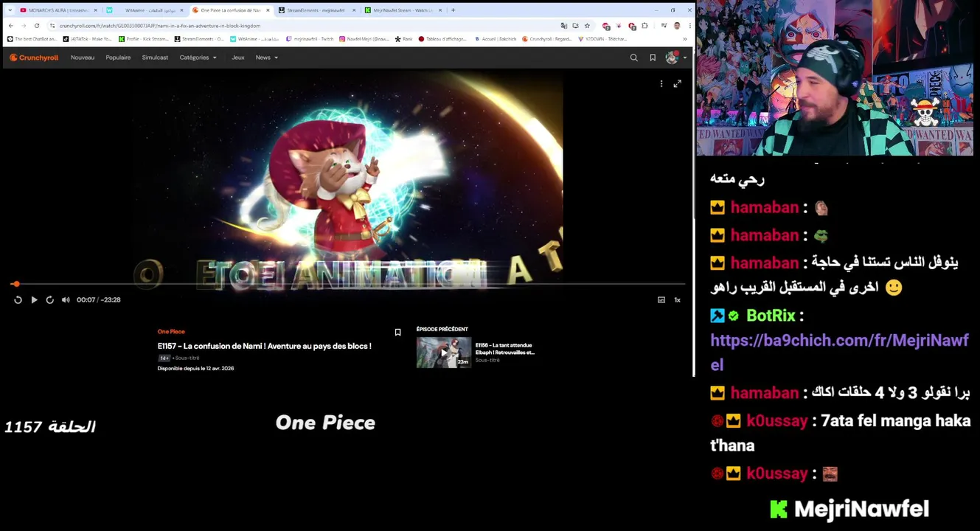The image size is (980, 531).
Task: Open the Tableau d'affichage bookmark
Action: (442, 39)
